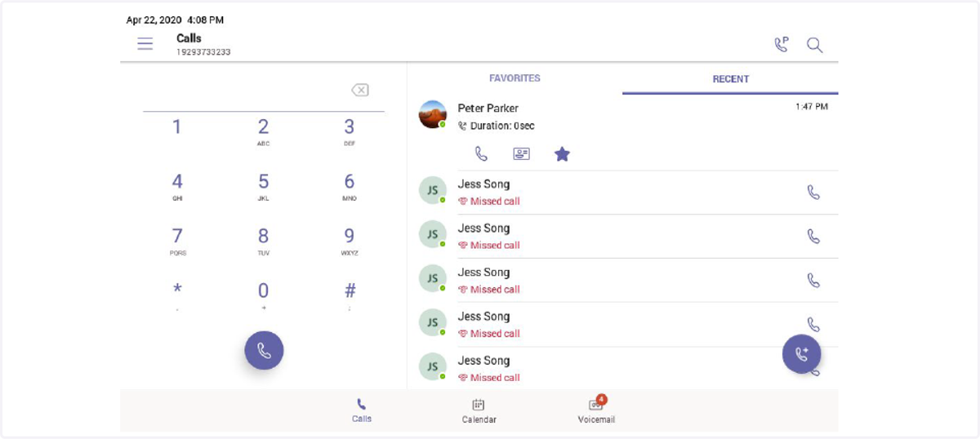Image resolution: width=980 pixels, height=439 pixels.
Task: Call Peter Parker using phone icon
Action: (481, 153)
